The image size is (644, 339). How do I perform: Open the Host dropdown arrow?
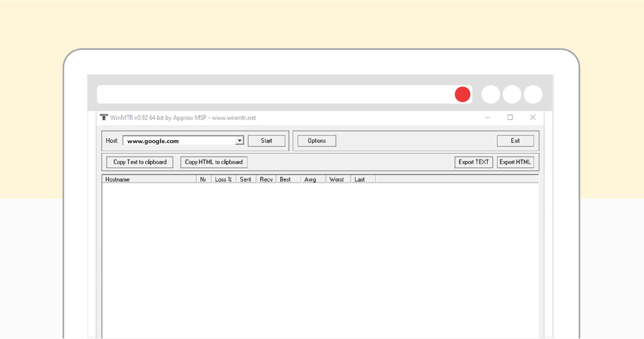239,141
